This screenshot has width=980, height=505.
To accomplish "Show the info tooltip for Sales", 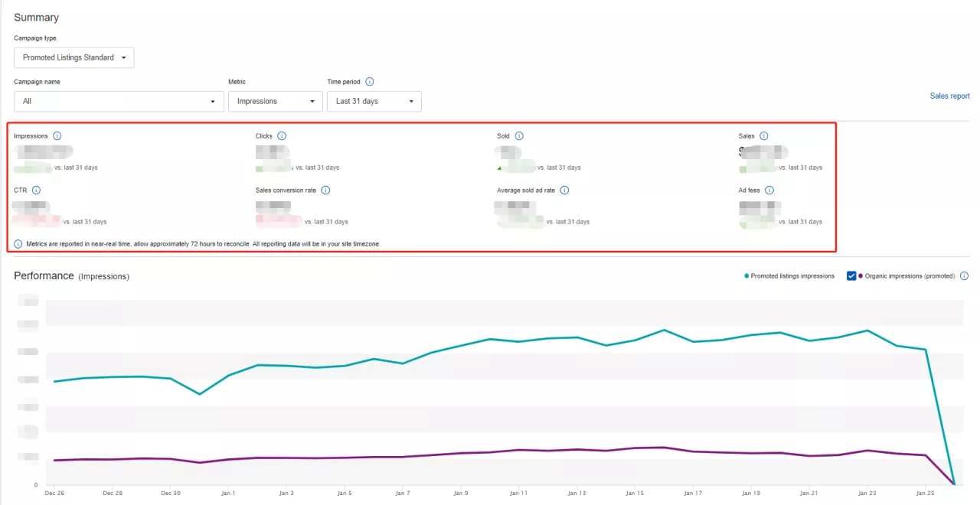I will click(764, 136).
